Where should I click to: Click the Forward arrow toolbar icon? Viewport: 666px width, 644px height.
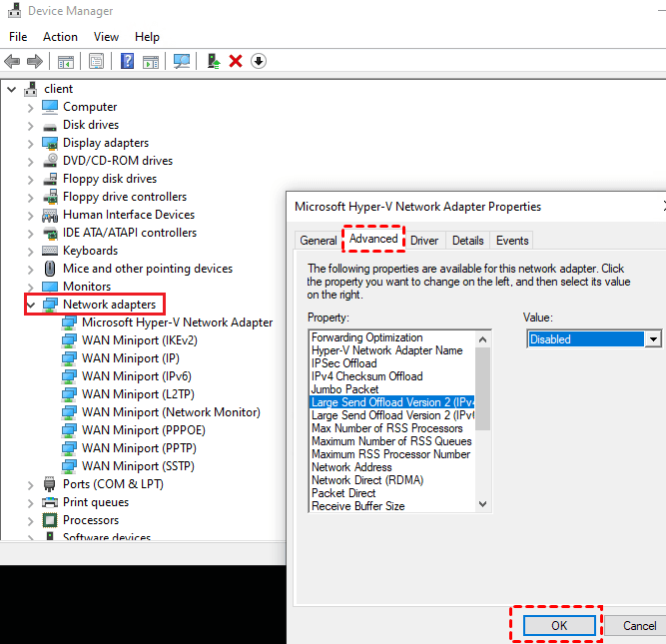(x=35, y=62)
